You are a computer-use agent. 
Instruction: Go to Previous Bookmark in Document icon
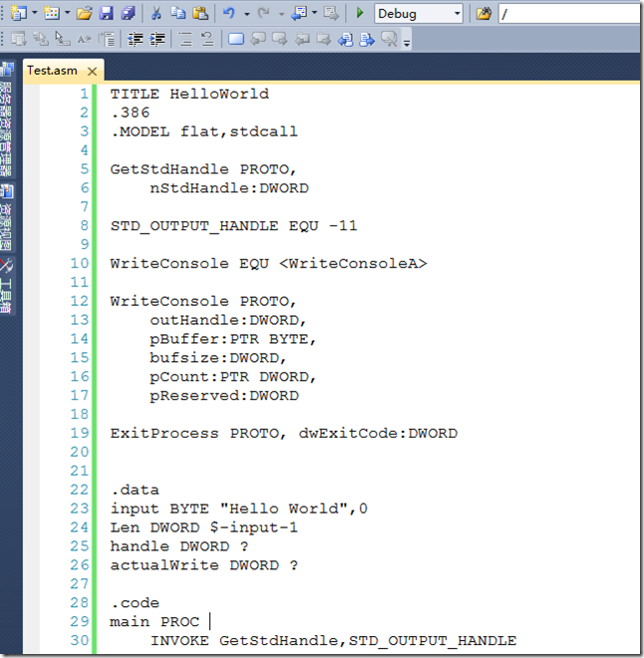tap(346, 39)
